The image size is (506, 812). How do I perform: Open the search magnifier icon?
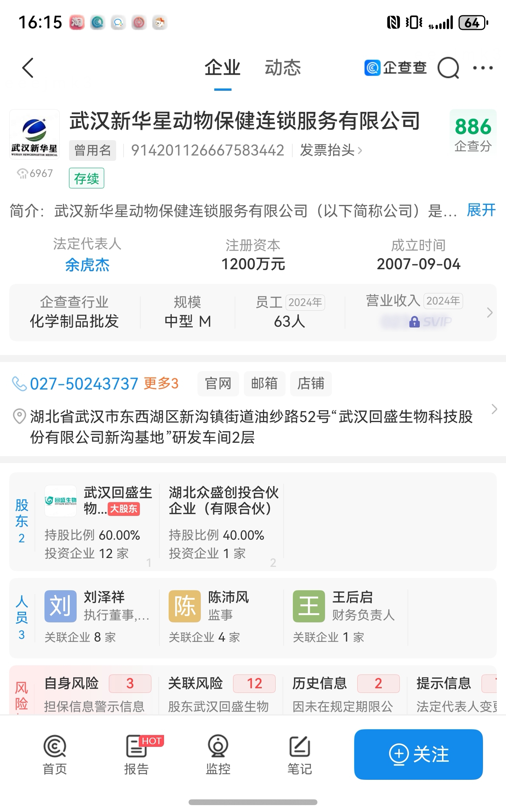pos(448,68)
